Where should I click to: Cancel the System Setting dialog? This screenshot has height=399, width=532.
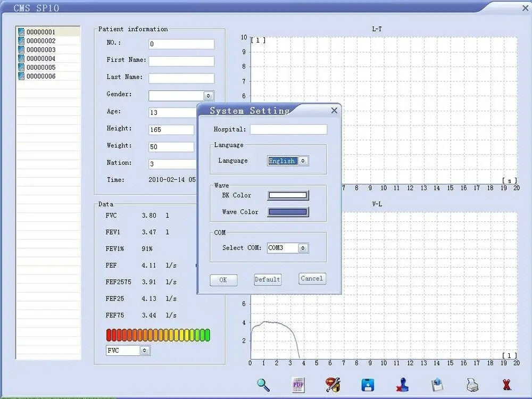click(x=312, y=278)
